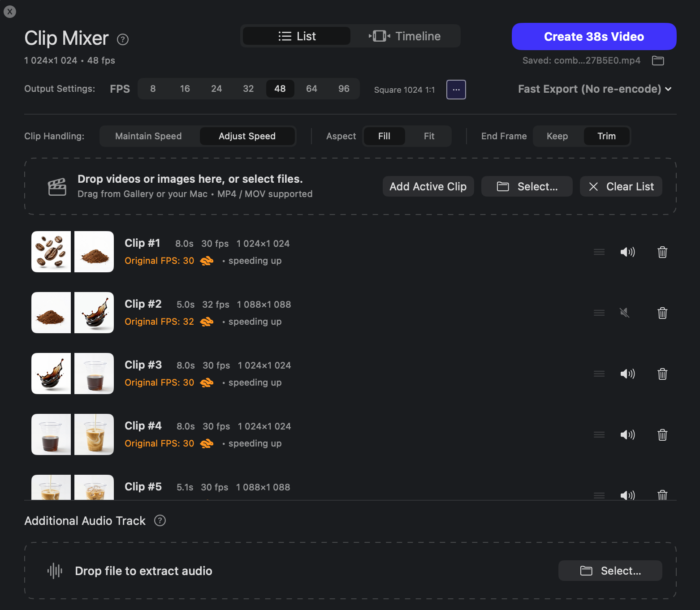Unmute Clip #2's audio

click(x=625, y=313)
